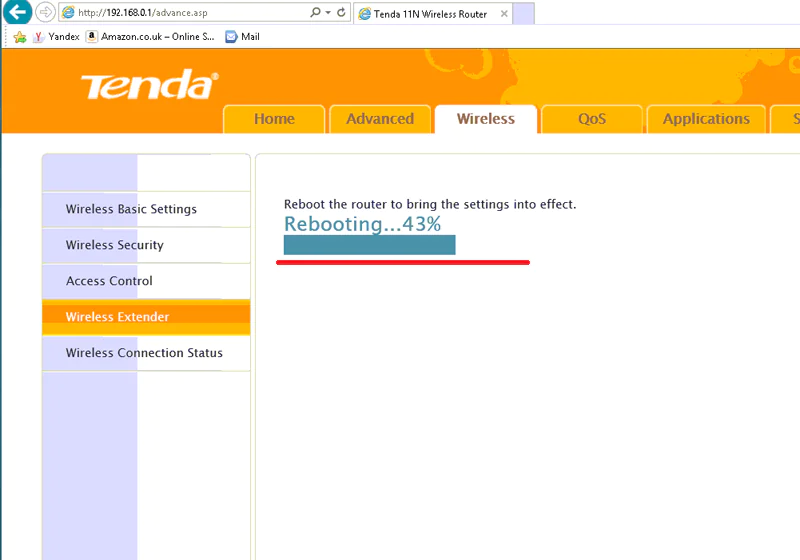Click the browser Back arrow button
The width and height of the screenshot is (800, 560).
pyautogui.click(x=17, y=12)
